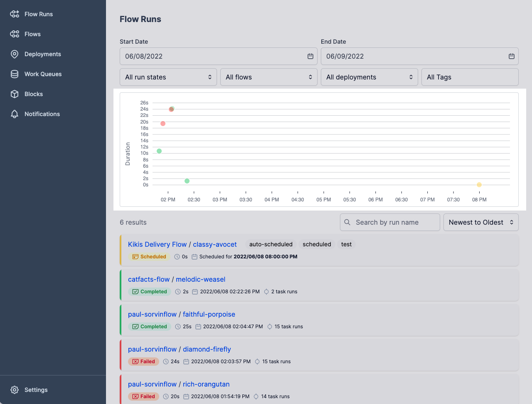Click calendar icon in classy-avocet row

tap(194, 257)
